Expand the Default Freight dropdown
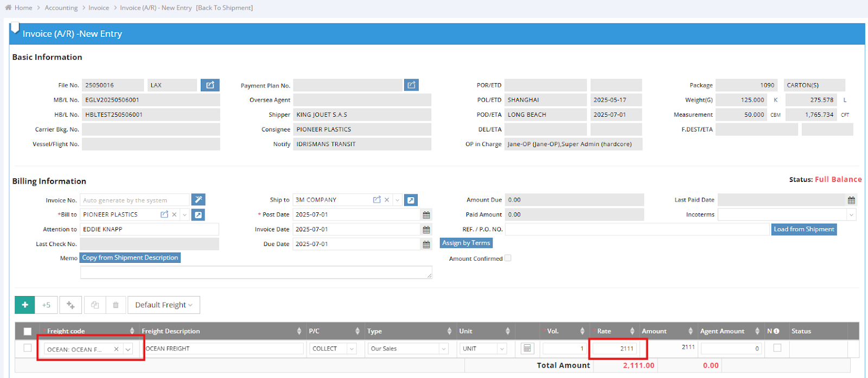The height and width of the screenshot is (378, 868). point(164,305)
